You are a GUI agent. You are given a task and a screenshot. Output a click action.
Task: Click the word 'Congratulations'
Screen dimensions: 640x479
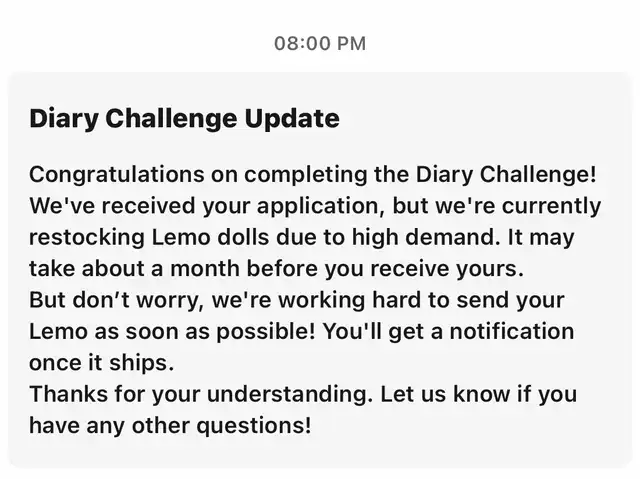117,175
